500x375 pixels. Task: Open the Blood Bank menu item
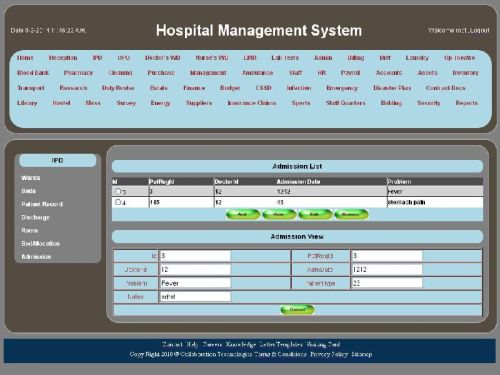(33, 73)
